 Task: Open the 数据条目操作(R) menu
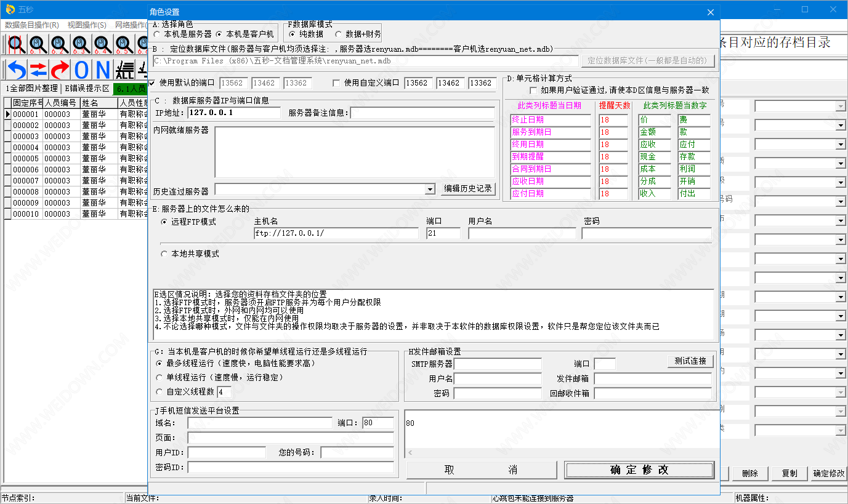click(x=32, y=25)
